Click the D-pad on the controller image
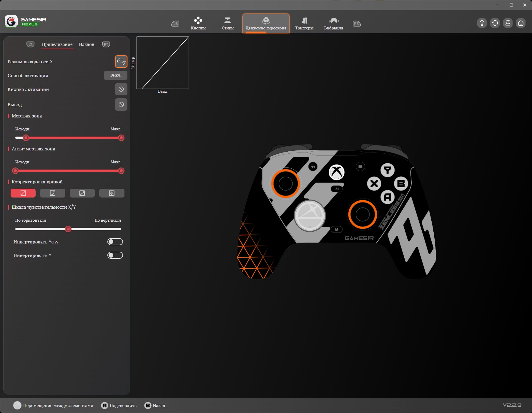 pos(310,216)
